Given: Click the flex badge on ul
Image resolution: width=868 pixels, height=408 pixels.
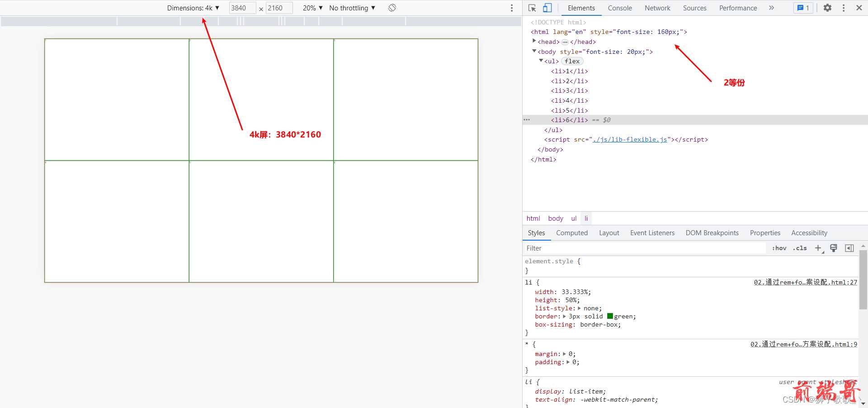Looking at the screenshot, I should point(572,61).
